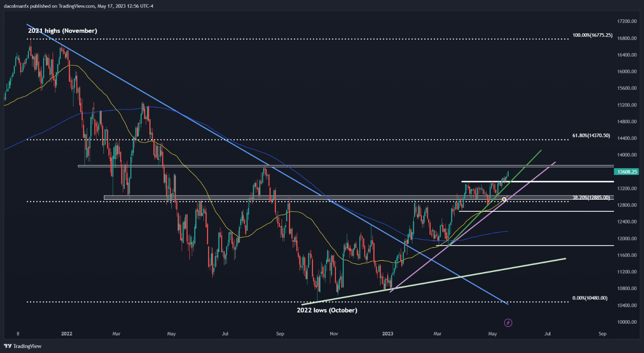Click the 61.80%(14370.50) Fibonacci label
This screenshot has height=353, width=644.
pos(591,135)
